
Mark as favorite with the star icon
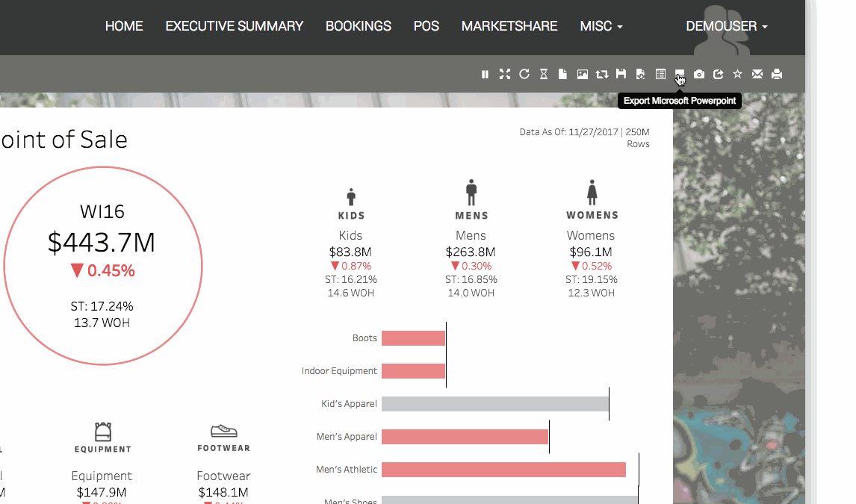(737, 74)
